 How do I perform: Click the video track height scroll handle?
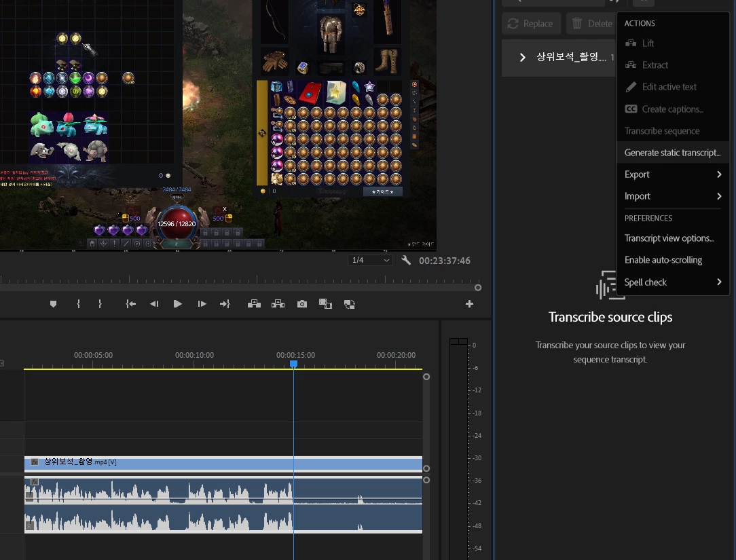click(426, 468)
